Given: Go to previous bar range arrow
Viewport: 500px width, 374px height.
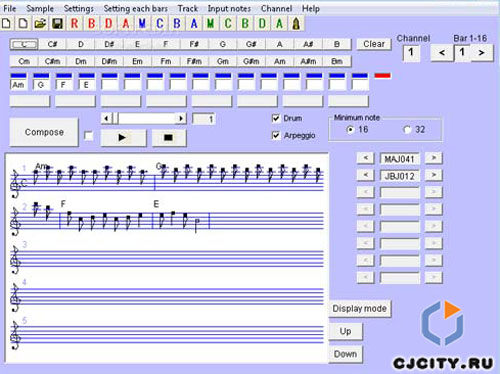Looking at the screenshot, I should [x=442, y=53].
